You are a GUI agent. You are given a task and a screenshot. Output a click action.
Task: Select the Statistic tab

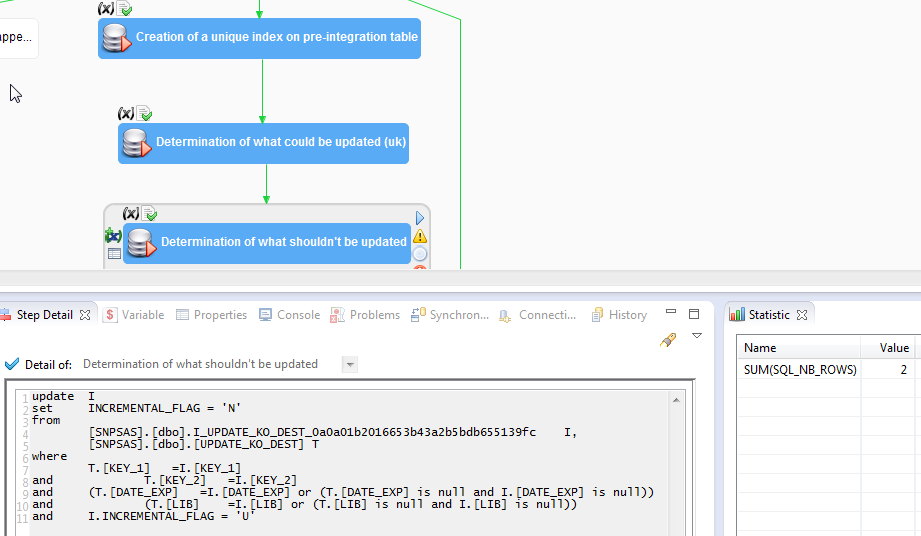[x=769, y=315]
